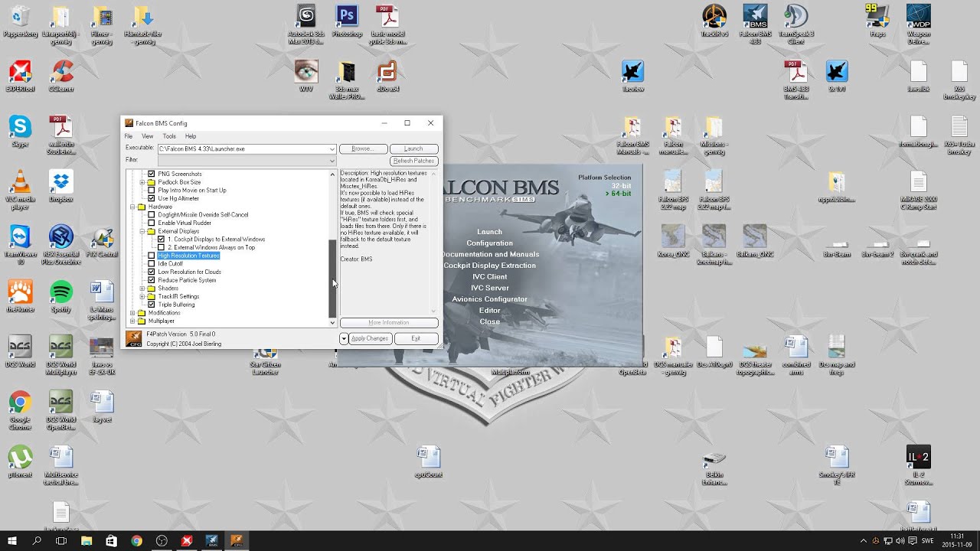Open the theHunter desktop icon
980x551 pixels.
point(20,297)
